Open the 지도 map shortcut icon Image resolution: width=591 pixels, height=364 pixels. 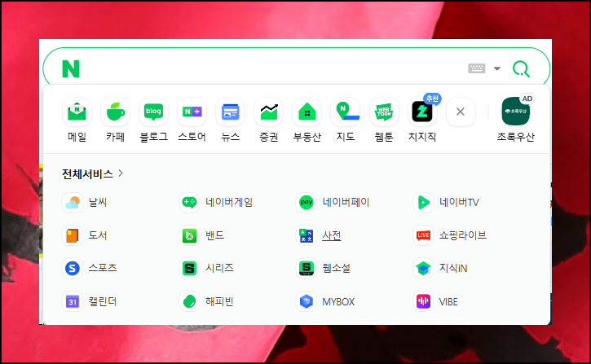(x=346, y=112)
